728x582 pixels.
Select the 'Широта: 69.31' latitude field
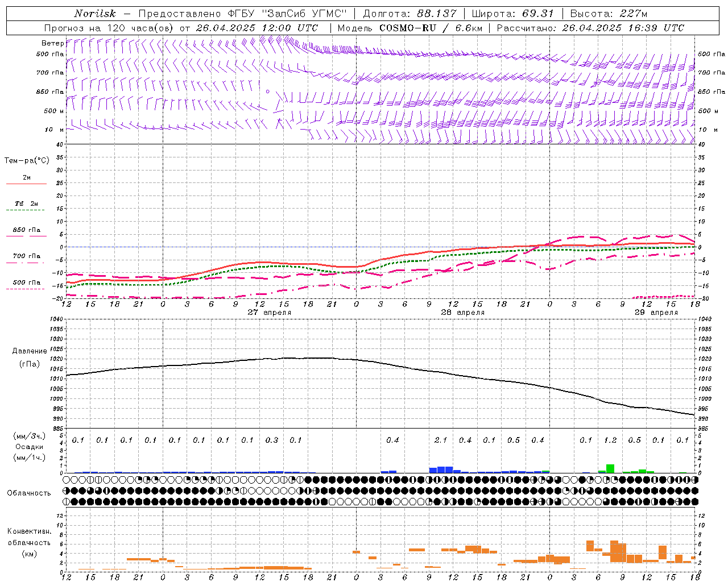pos(513,14)
